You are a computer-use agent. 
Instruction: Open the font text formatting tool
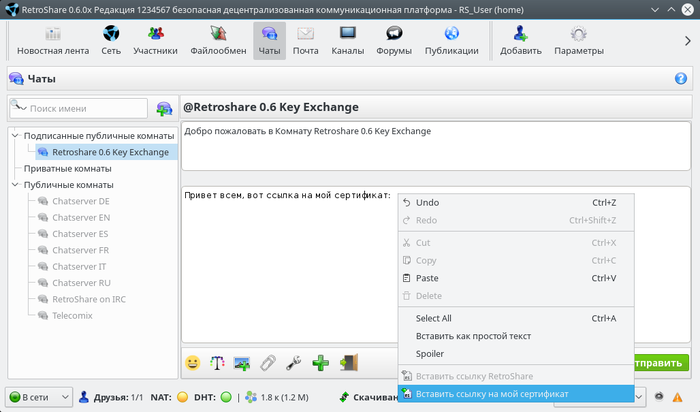[217, 363]
